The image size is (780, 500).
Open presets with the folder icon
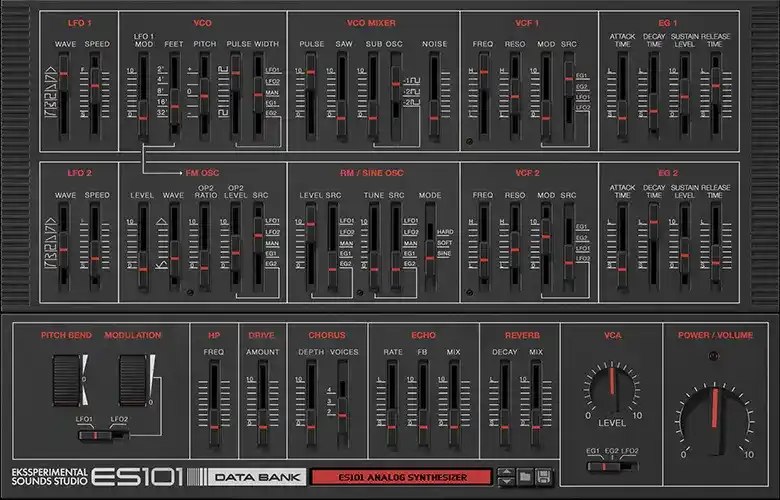tap(525, 477)
